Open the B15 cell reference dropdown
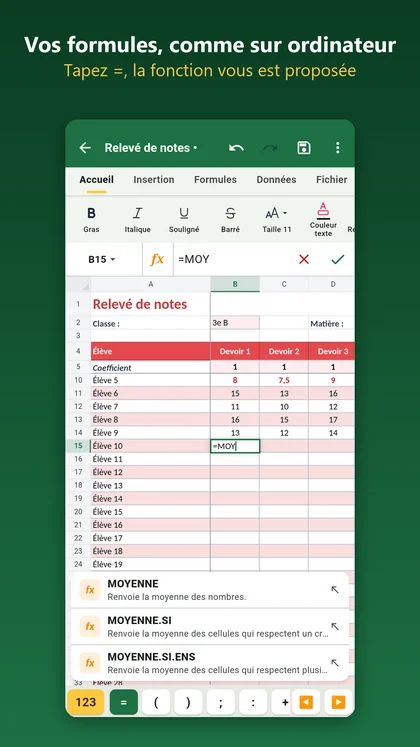 pos(102,259)
